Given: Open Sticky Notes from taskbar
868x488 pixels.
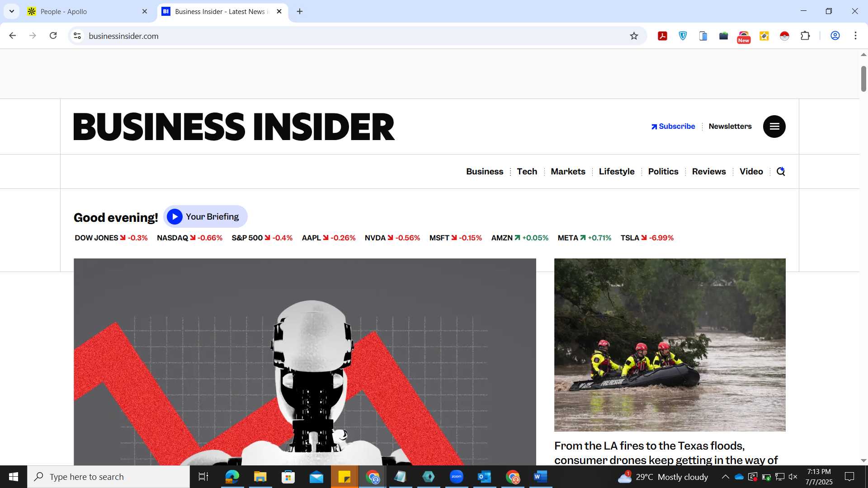Looking at the screenshot, I should (x=344, y=477).
